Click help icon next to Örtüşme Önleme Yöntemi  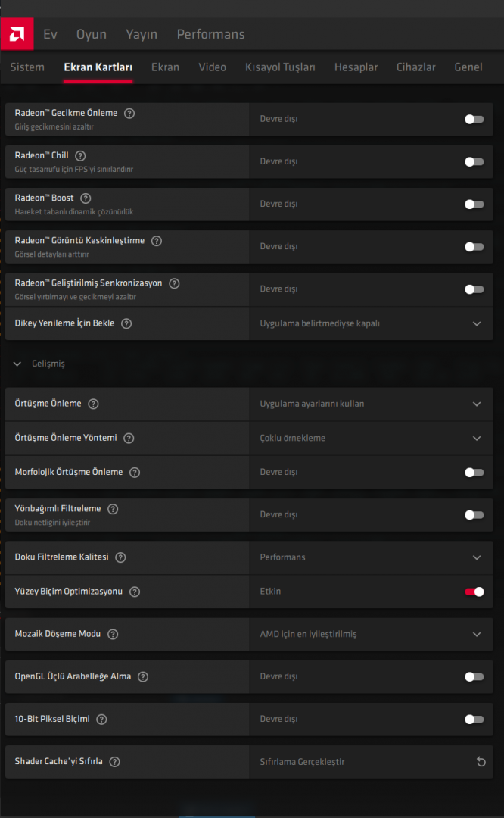point(129,438)
